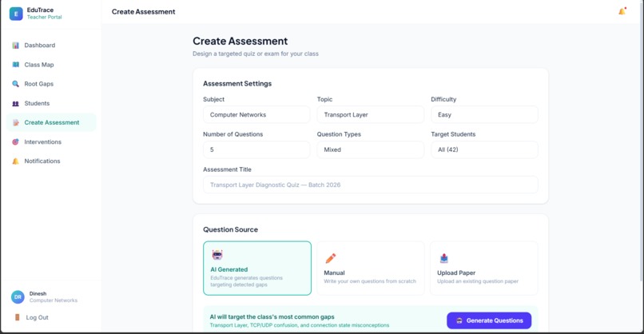The height and width of the screenshot is (334, 644).
Task: Click 'Computer Networks' under Dinesh's name
Action: tap(54, 300)
